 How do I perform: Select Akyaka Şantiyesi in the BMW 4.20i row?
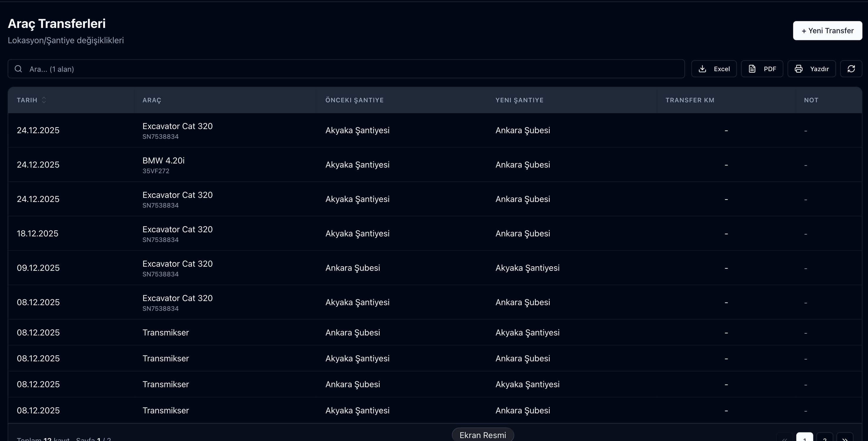357,165
